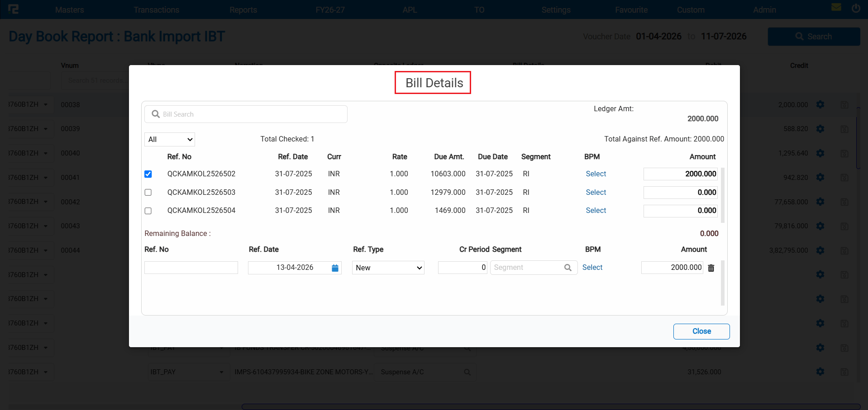Viewport: 868px width, 410px height.
Task: Check the bill QCKAMKOL2526504 checkbox
Action: [x=148, y=211]
